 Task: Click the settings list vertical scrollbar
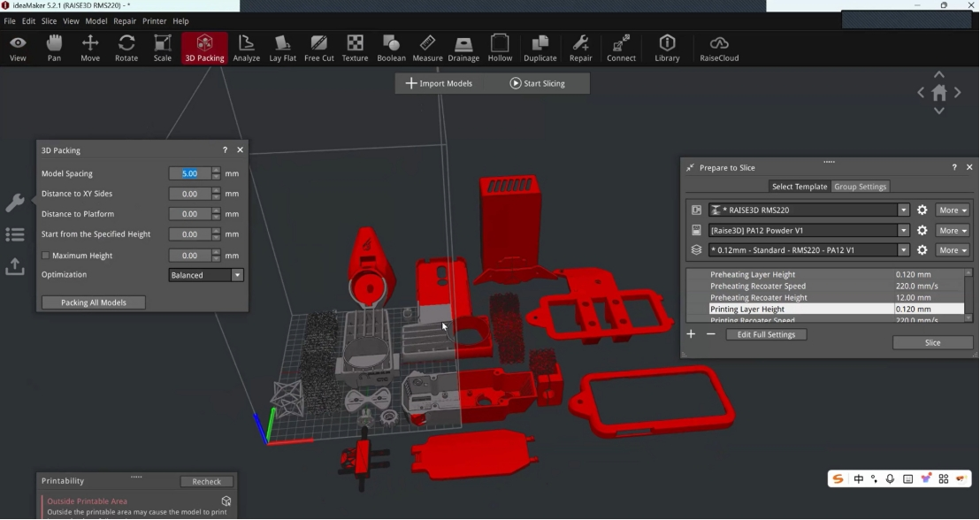pyautogui.click(x=969, y=295)
